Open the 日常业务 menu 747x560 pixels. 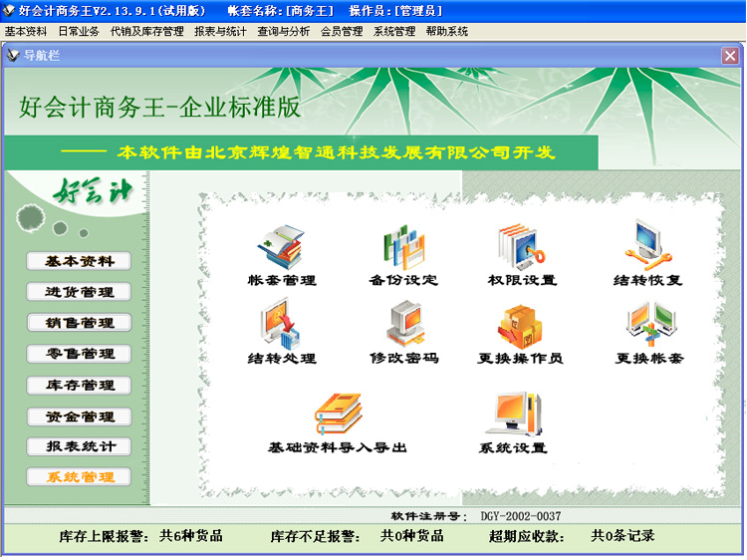pos(79,32)
